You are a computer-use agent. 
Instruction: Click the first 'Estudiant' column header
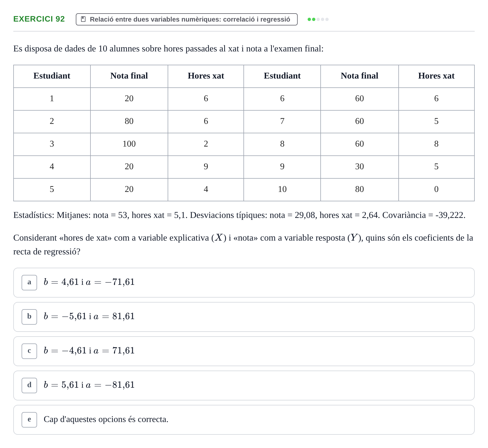pos(52,76)
